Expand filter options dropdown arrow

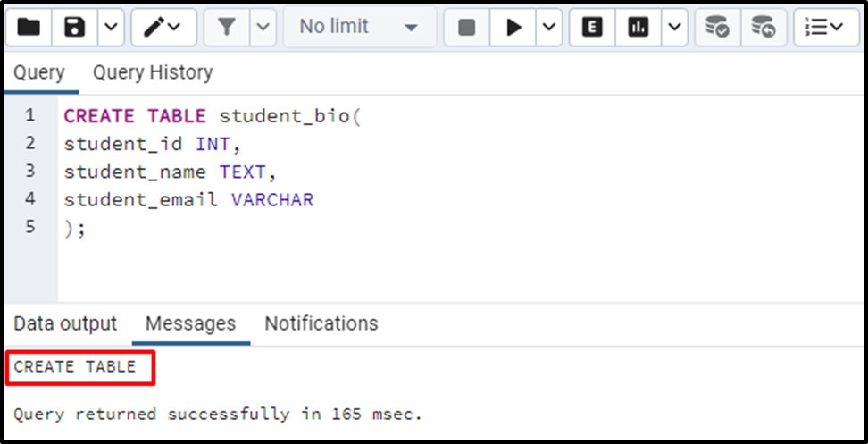(263, 27)
